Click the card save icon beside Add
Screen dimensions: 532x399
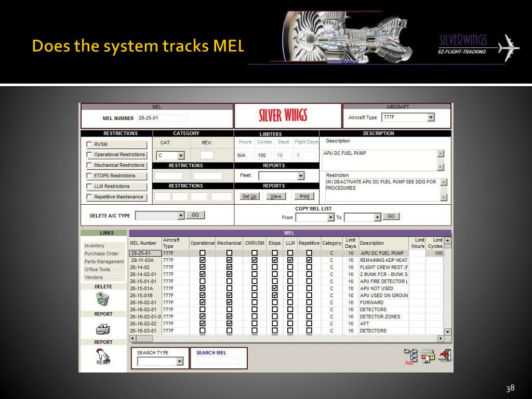[428, 356]
